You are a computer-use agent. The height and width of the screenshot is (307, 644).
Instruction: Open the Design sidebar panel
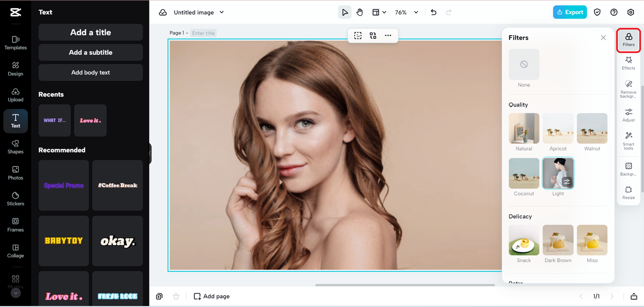pyautogui.click(x=16, y=69)
